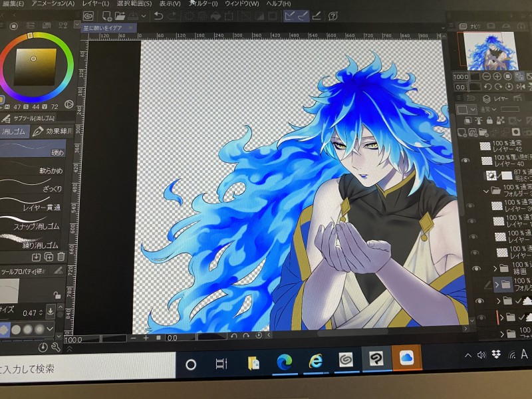Image resolution: width=532 pixels, height=399 pixels.
Task: Show hidden icons in system tray
Action: pos(468,356)
